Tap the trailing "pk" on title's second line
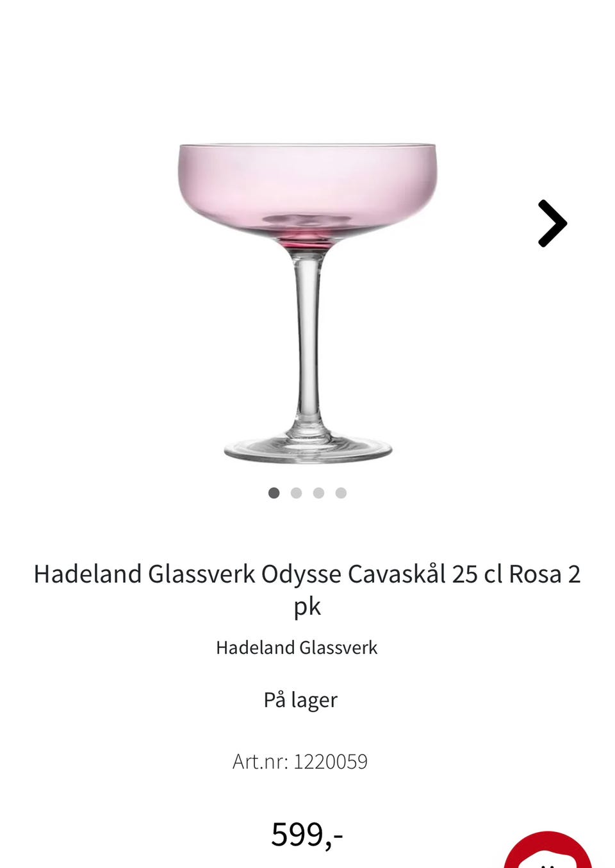 307,606
